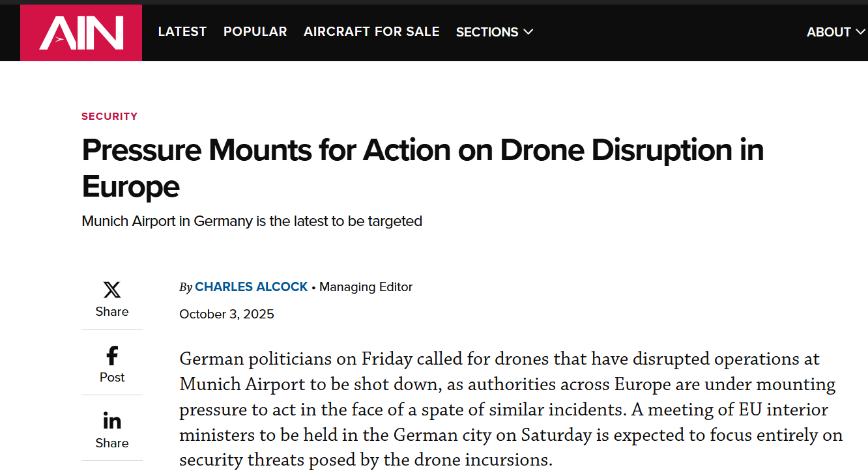Click the Share label under X icon
The height and width of the screenshot is (476, 868).
click(112, 311)
